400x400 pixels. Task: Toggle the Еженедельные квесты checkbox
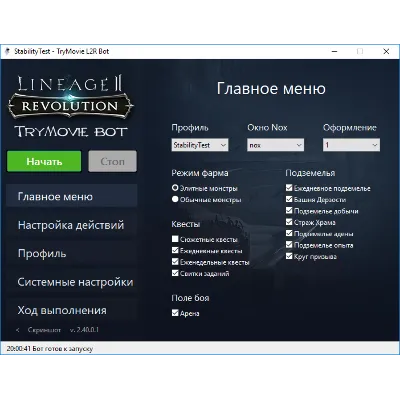click(x=175, y=261)
